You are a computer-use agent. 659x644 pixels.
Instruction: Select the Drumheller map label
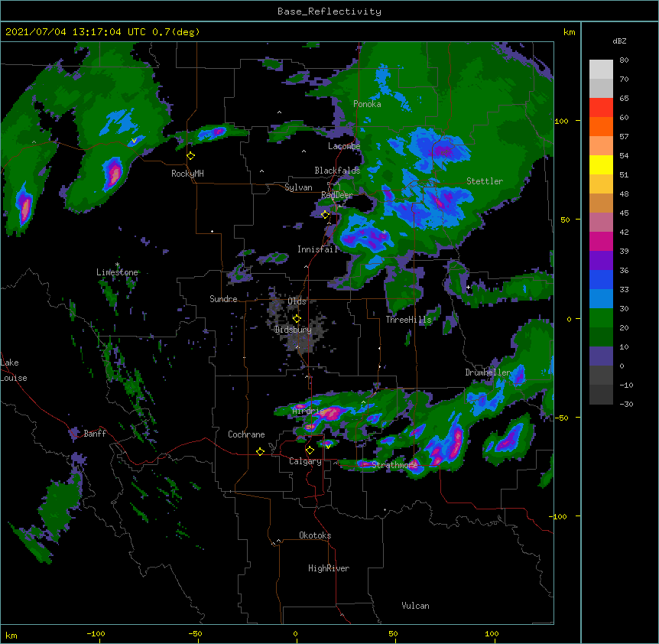[x=488, y=372]
